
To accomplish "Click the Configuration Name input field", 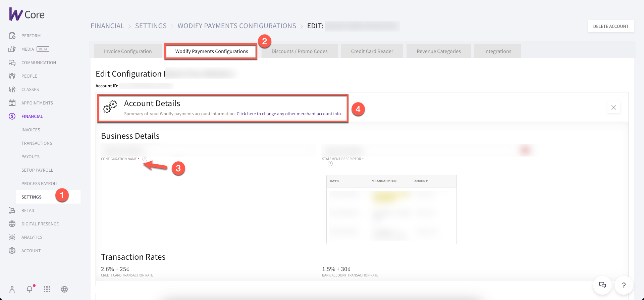I will [208, 150].
